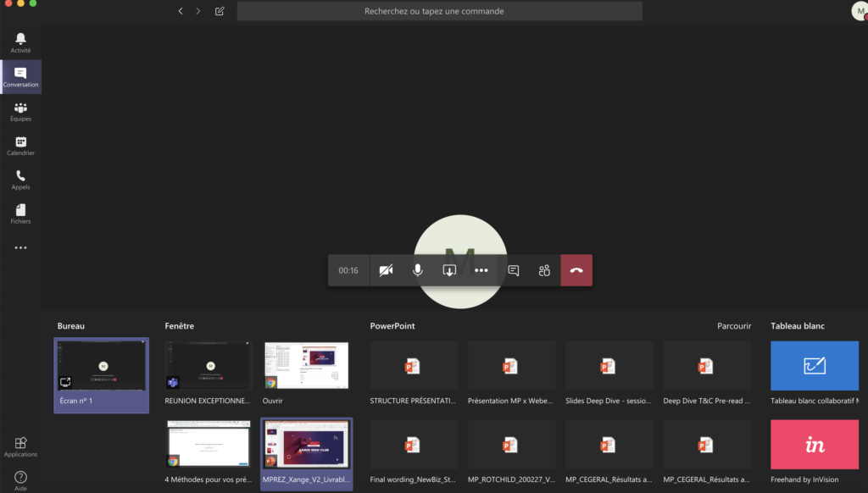Click the PowerPoint section heading
The width and height of the screenshot is (868, 493).
coord(392,326)
